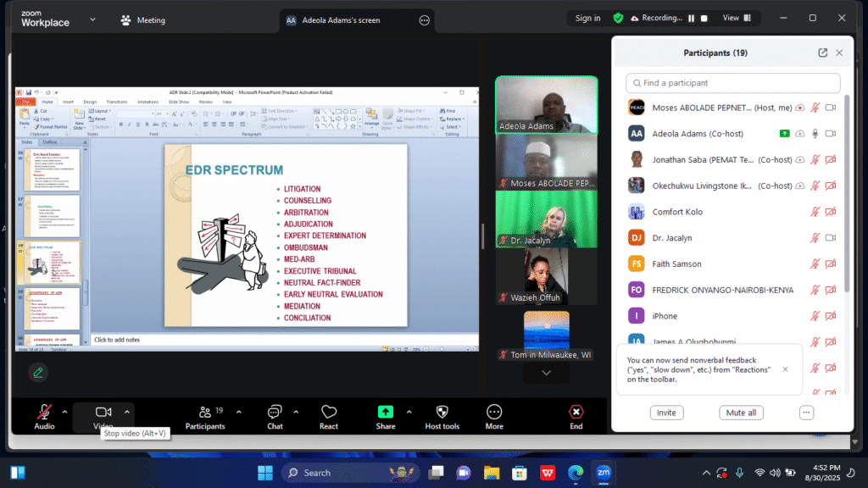868x488 pixels.
Task: Open Host tools shield icon
Action: click(442, 413)
